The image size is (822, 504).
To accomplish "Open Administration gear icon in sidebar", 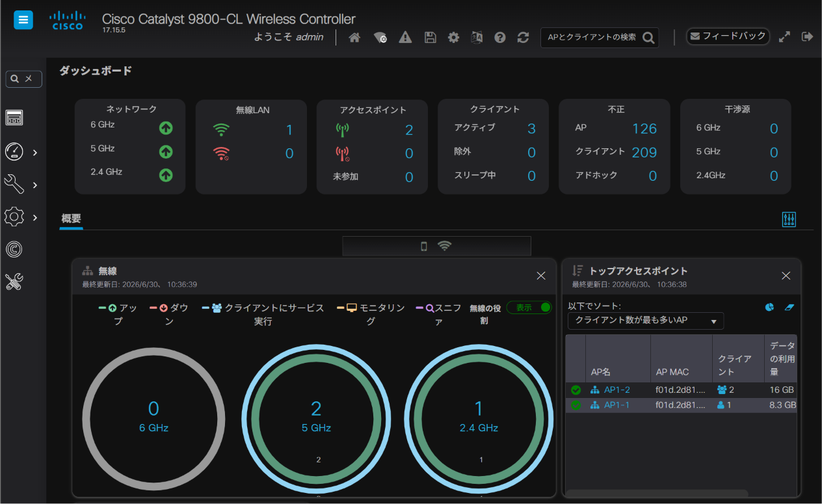I will pyautogui.click(x=14, y=217).
